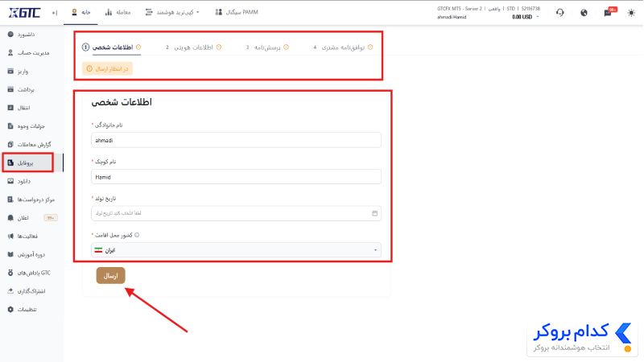The width and height of the screenshot is (644, 362).
Task: Select اطلاعات شخصی step tab
Action: [112, 47]
